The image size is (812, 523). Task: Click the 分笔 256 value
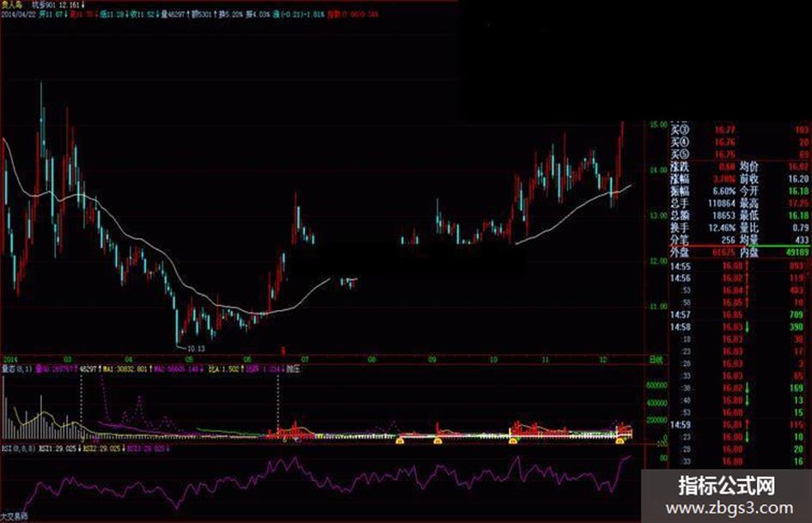coord(728,240)
